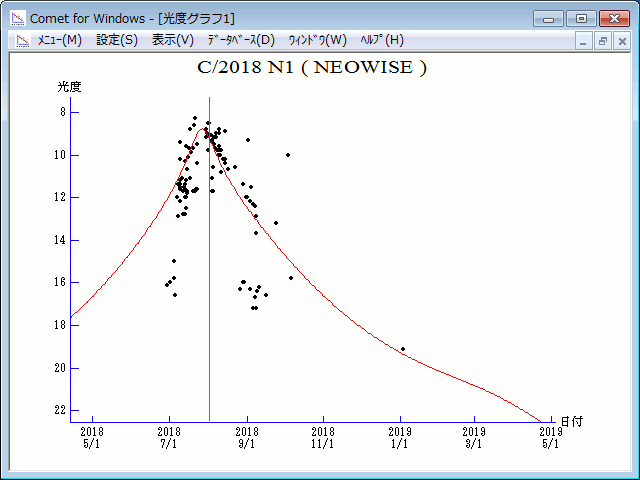Click the vertical perihelion line on the graph
Image resolution: width=640 pixels, height=480 pixels.
[x=209, y=300]
